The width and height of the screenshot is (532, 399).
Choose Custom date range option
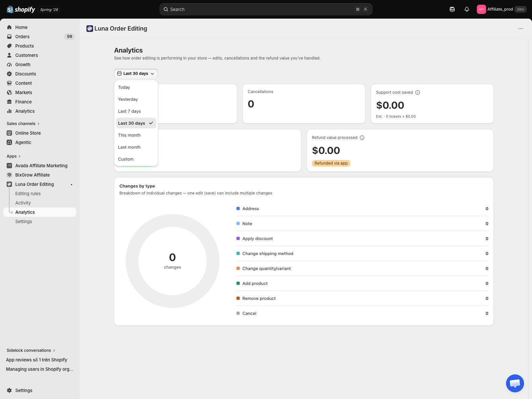(x=136, y=159)
